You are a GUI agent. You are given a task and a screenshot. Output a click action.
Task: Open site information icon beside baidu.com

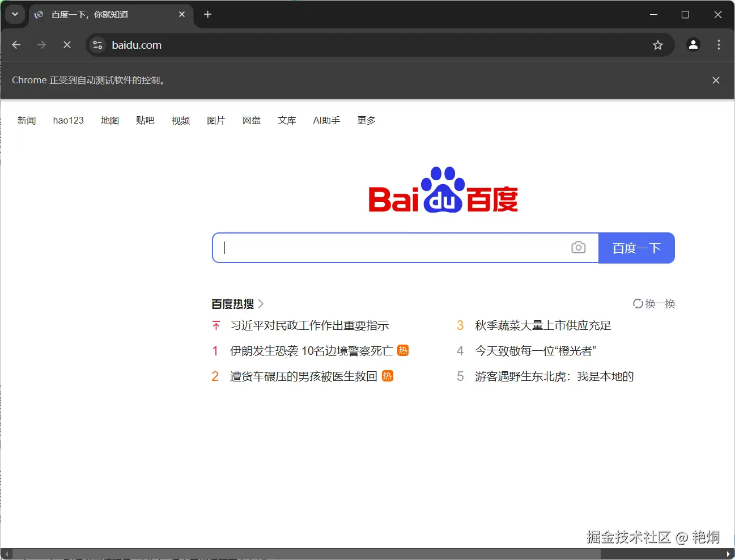pyautogui.click(x=97, y=45)
